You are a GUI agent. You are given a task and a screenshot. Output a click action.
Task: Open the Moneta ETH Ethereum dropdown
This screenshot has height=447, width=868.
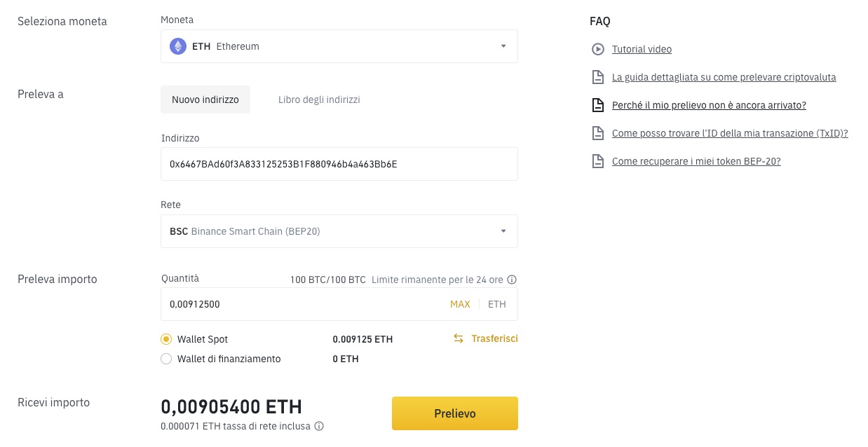coord(339,46)
